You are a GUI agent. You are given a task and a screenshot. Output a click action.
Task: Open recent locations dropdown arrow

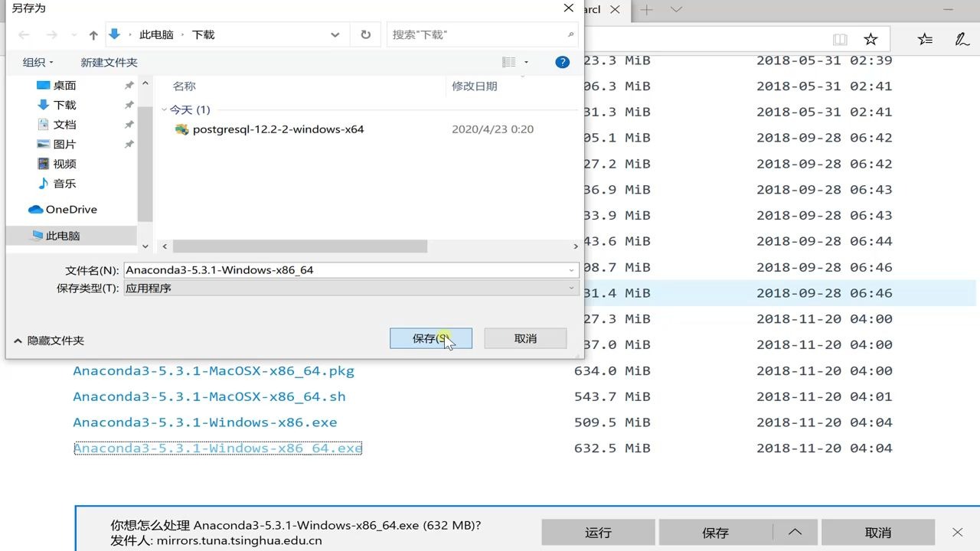tap(74, 35)
